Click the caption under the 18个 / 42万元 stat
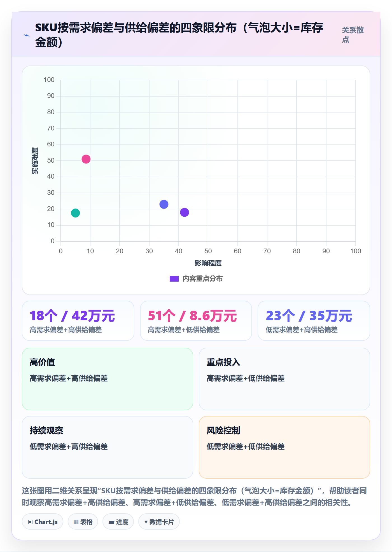Image resolution: width=392 pixels, height=552 pixels. (66, 330)
